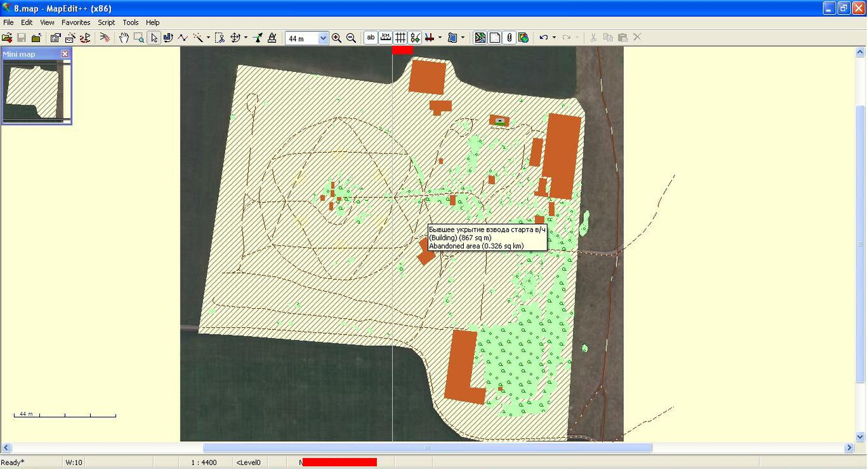Toggle the KM scale ruler button
868x469 pixels.
point(386,38)
